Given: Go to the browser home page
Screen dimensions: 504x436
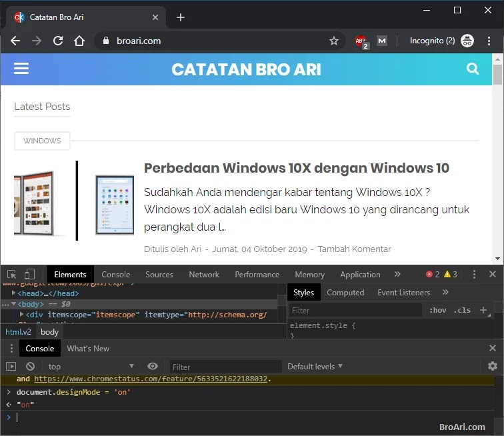Looking at the screenshot, I should [x=79, y=41].
